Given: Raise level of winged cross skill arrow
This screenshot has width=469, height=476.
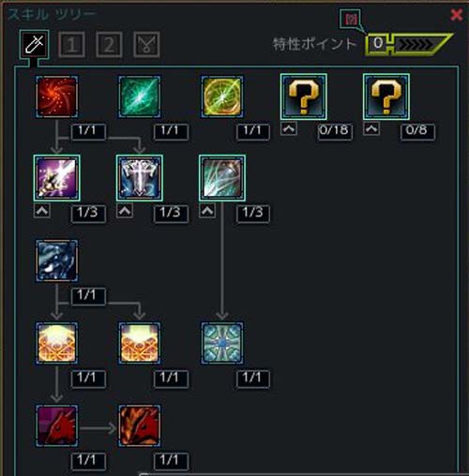Looking at the screenshot, I should point(125,211).
